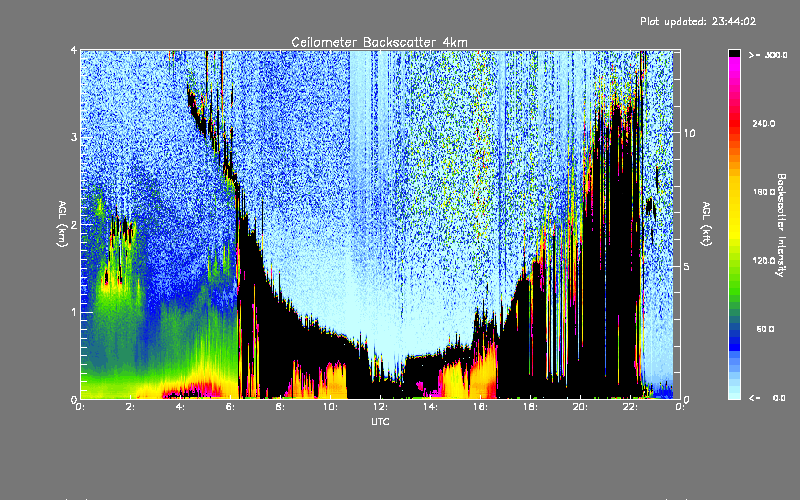Click the '16:' UTC time tick
Viewport: 800px width, 500px height.
tap(480, 407)
